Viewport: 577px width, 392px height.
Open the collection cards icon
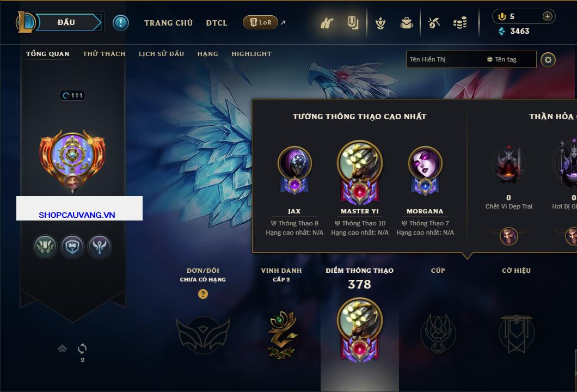(353, 23)
